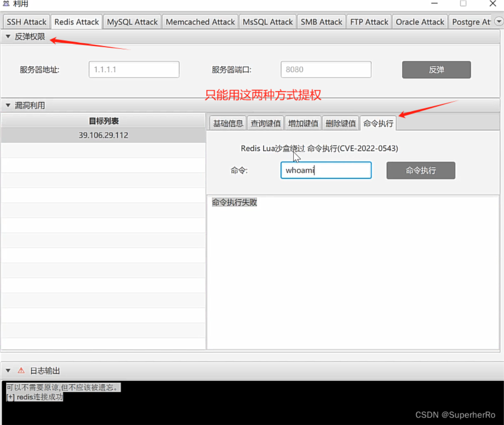
Task: Click the app icon in the title bar
Action: (x=6, y=3)
